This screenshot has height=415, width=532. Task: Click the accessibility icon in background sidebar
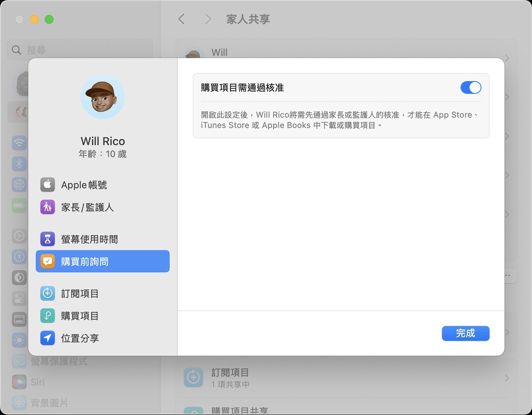click(19, 256)
